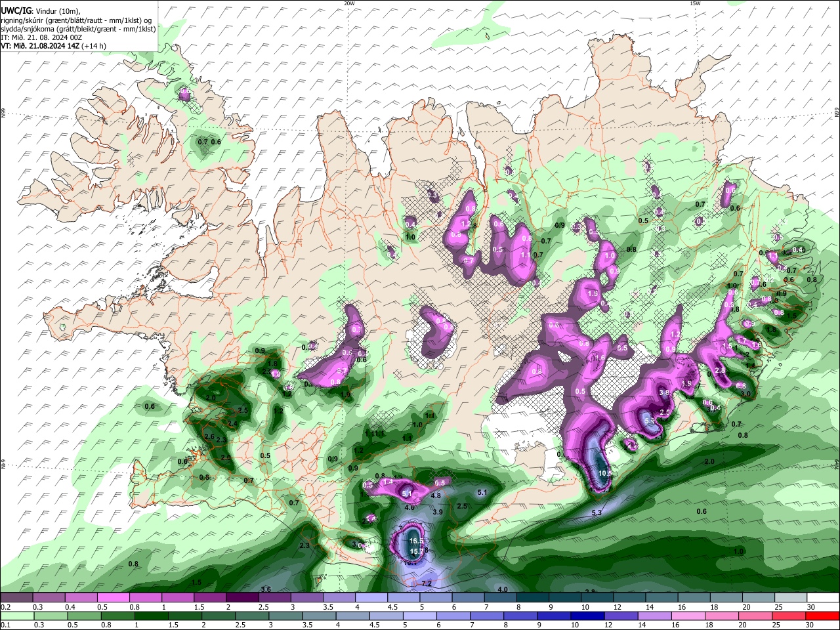Click the 'VT: Mið. 21.08.2024 14Z' valid time line
Image resolution: width=840 pixels, height=630 pixels.
40,46
